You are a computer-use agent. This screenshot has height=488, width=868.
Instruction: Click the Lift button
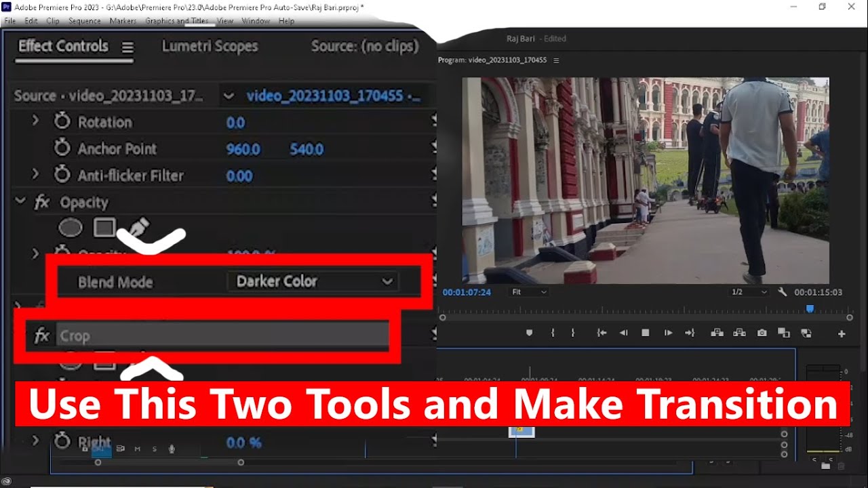717,333
